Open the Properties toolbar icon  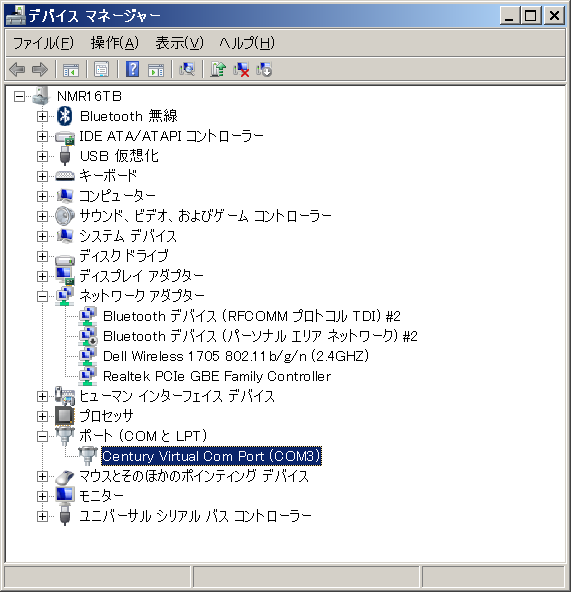coord(101,69)
